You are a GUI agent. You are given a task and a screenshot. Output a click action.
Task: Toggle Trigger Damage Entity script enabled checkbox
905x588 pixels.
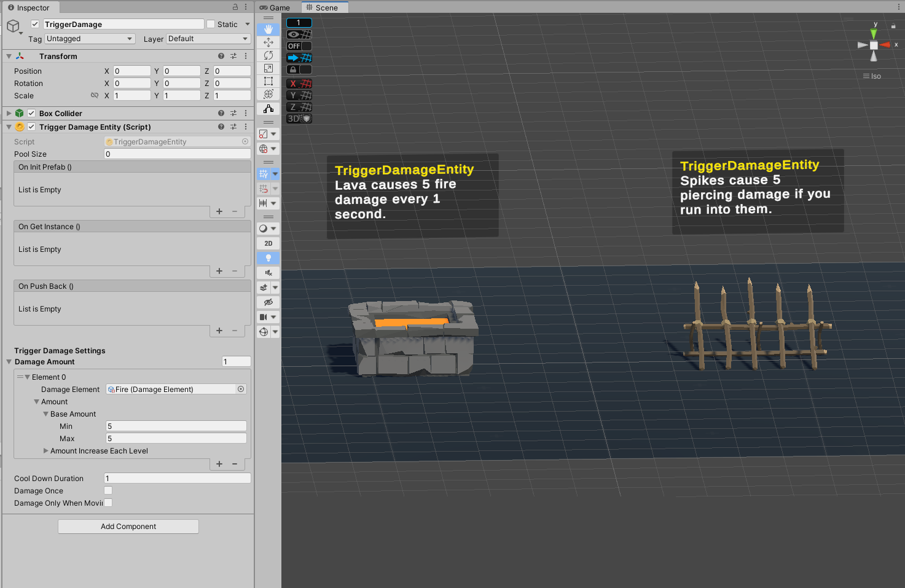31,127
